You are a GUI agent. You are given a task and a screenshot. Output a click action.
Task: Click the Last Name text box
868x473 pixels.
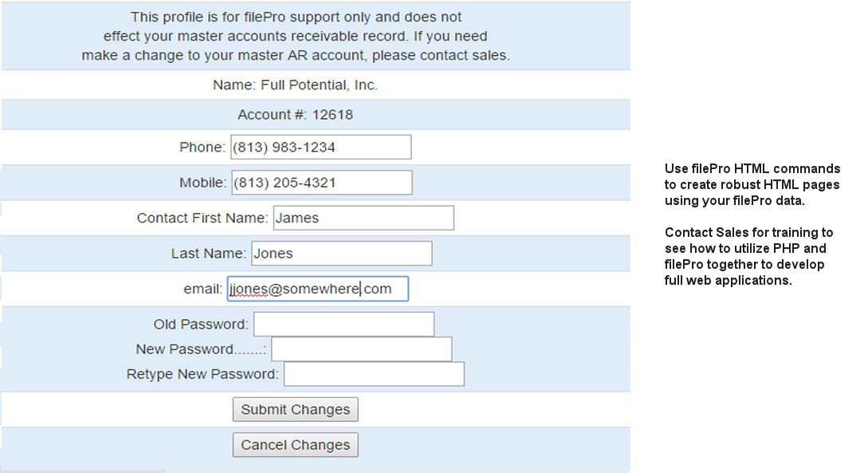(x=341, y=254)
